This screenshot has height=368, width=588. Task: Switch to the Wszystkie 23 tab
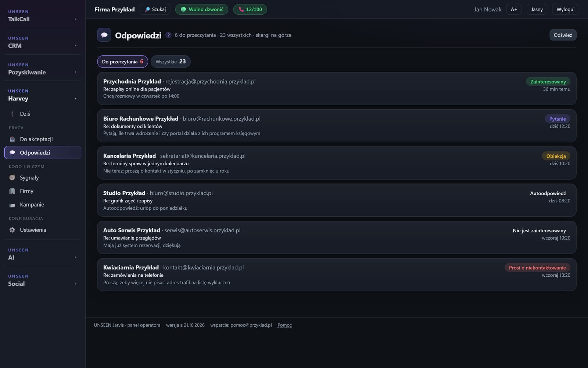[x=171, y=61]
